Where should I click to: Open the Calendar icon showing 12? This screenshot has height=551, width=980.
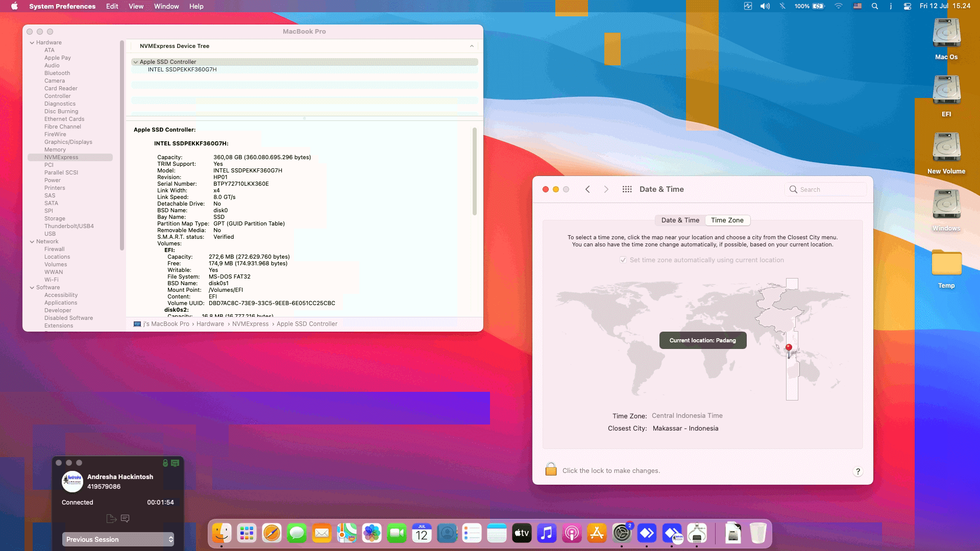click(x=422, y=534)
